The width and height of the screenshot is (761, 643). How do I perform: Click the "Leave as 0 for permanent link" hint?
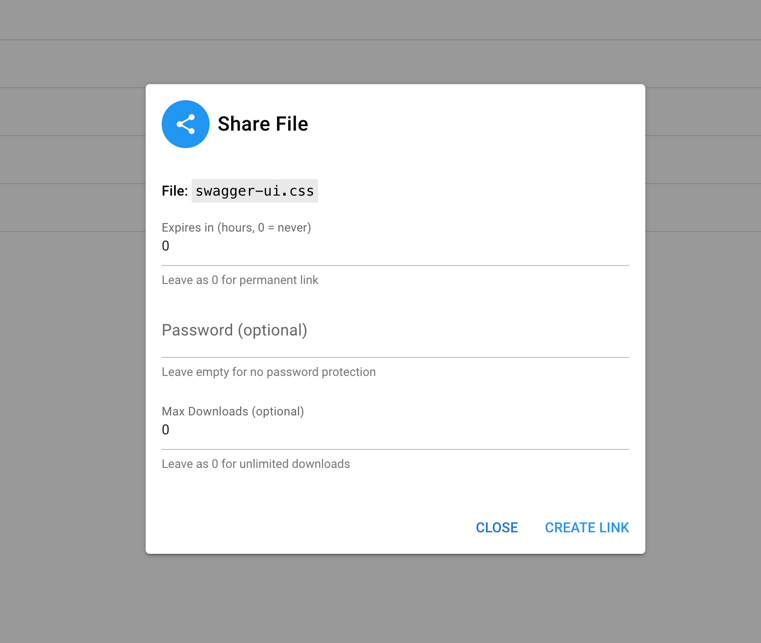pos(240,280)
